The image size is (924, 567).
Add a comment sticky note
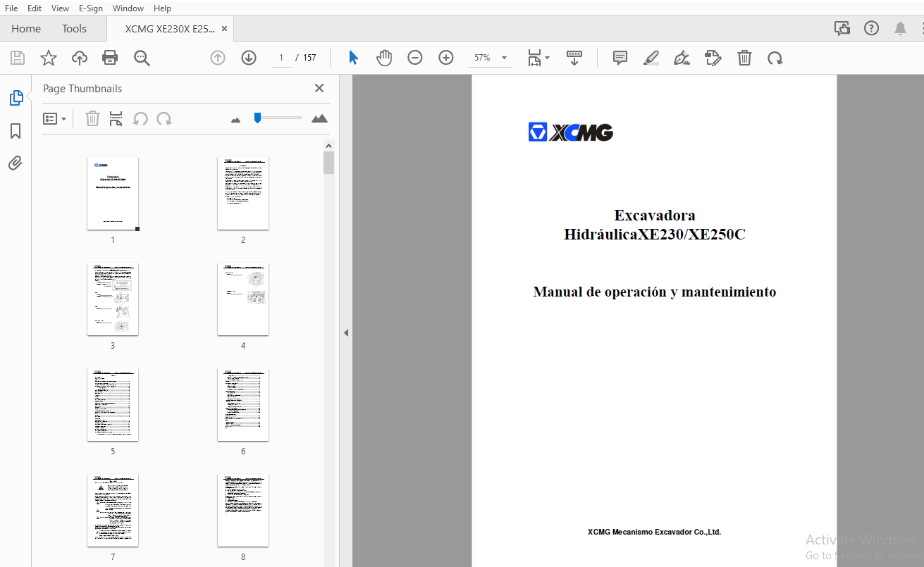pos(620,58)
